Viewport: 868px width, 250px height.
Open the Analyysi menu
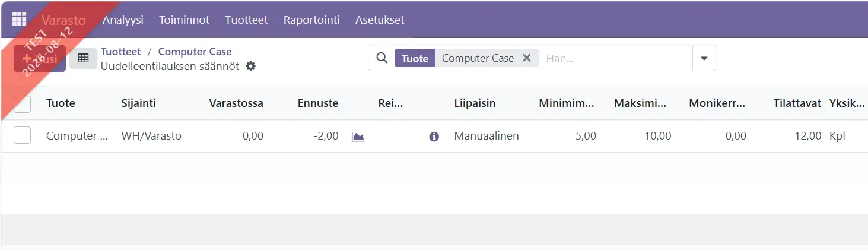pos(123,20)
